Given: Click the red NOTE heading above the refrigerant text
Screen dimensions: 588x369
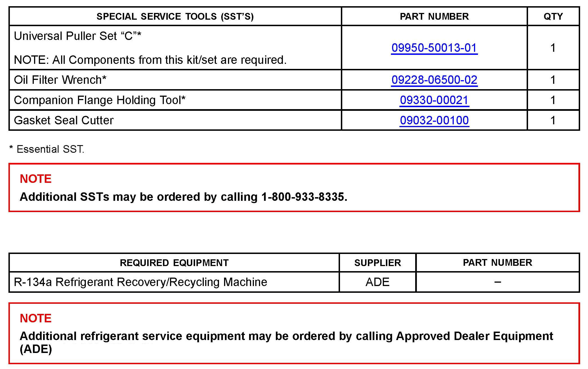Looking at the screenshot, I should 36,318.
